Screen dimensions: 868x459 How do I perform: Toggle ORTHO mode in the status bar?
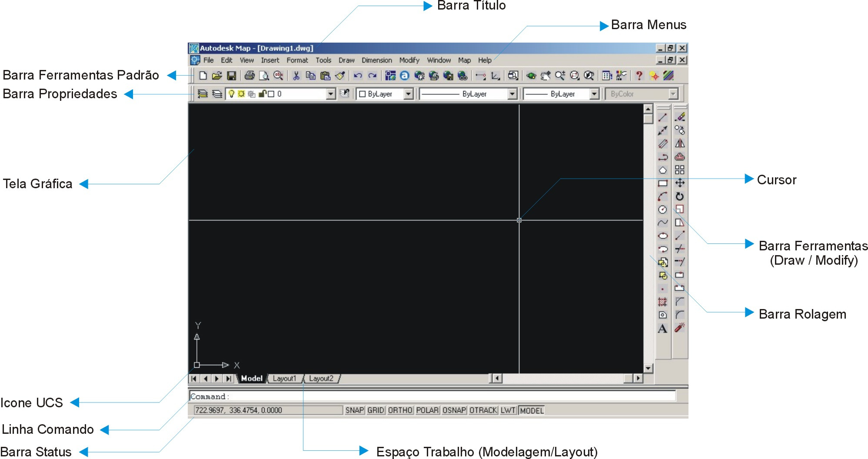coord(400,410)
